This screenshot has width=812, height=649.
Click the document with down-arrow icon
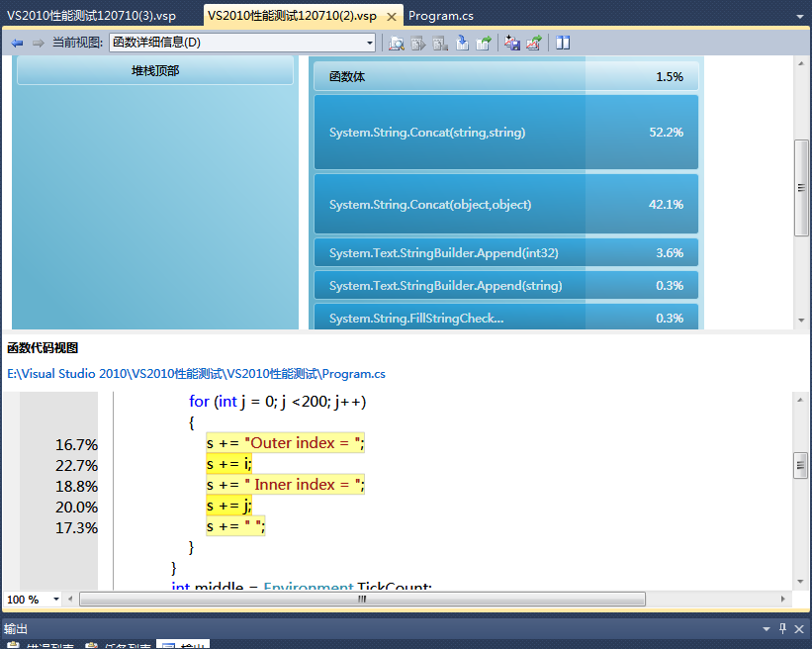point(462,43)
